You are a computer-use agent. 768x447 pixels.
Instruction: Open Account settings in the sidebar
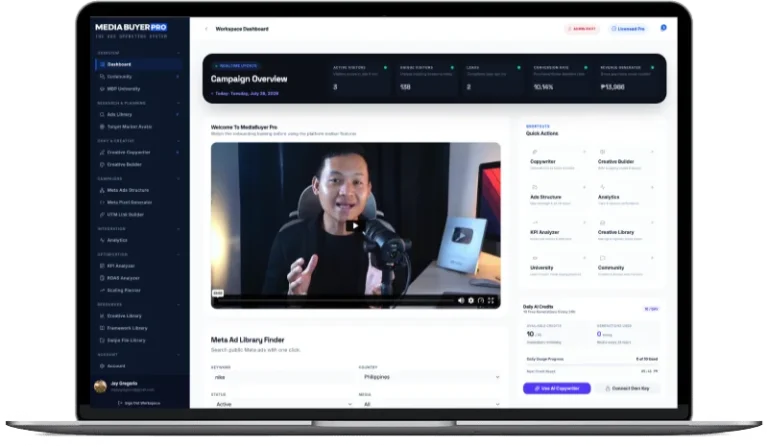point(139,366)
